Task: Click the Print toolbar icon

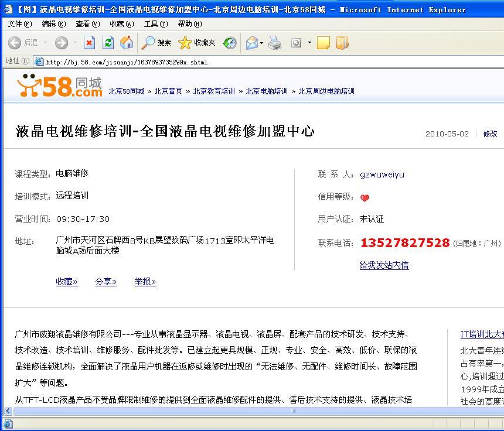Action: (275, 43)
